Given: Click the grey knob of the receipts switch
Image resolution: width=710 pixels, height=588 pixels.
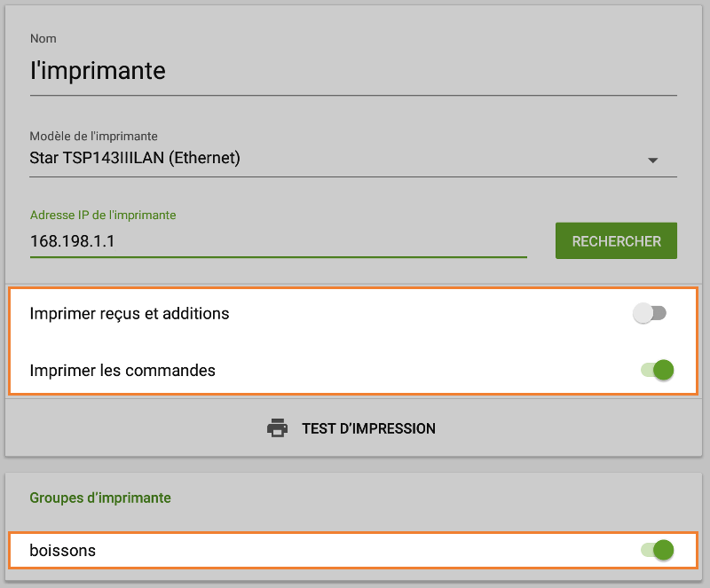Looking at the screenshot, I should tap(643, 313).
